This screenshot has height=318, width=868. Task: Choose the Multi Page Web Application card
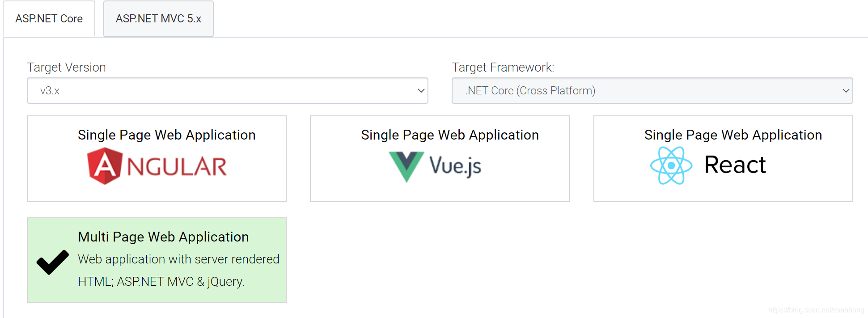click(x=157, y=260)
